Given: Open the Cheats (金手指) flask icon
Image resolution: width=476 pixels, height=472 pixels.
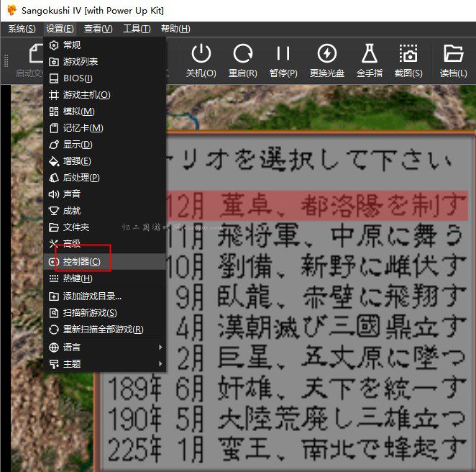Looking at the screenshot, I should [370, 53].
